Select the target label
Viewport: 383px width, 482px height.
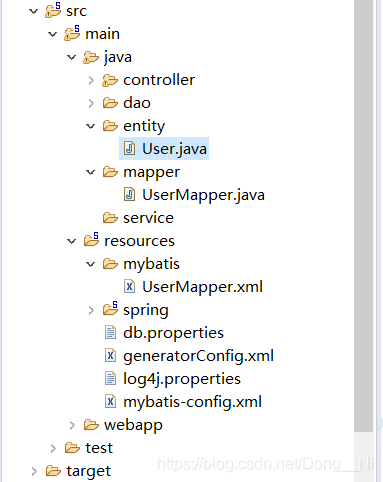point(88,472)
